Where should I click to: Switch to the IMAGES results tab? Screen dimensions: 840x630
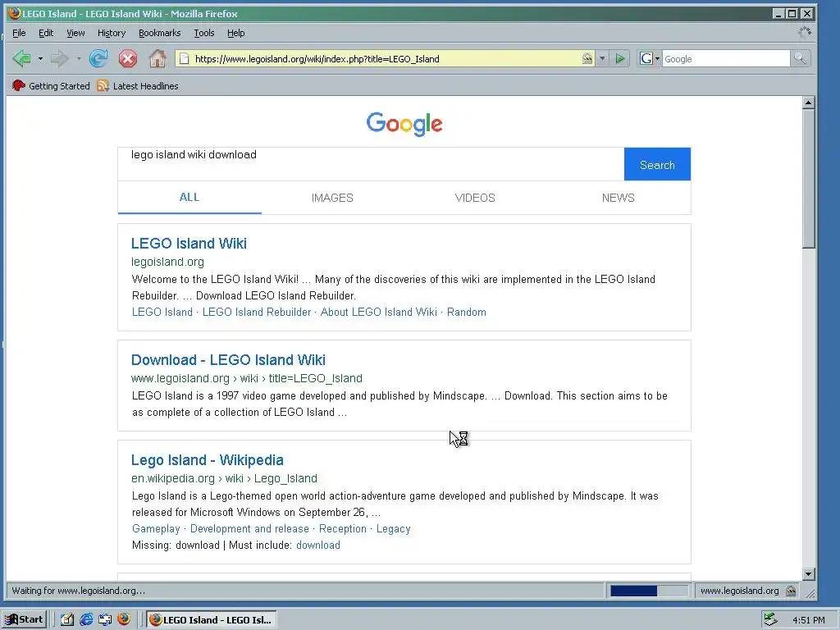click(x=332, y=198)
